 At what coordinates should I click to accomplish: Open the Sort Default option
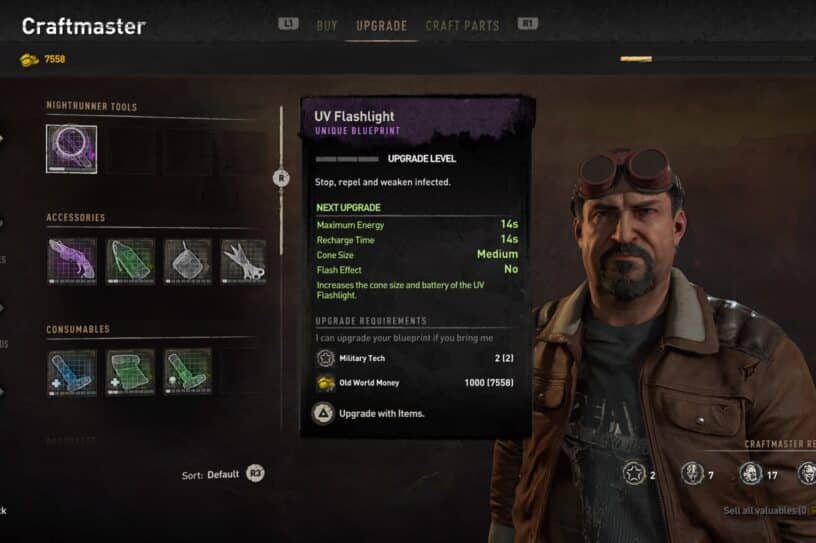[x=211, y=475]
